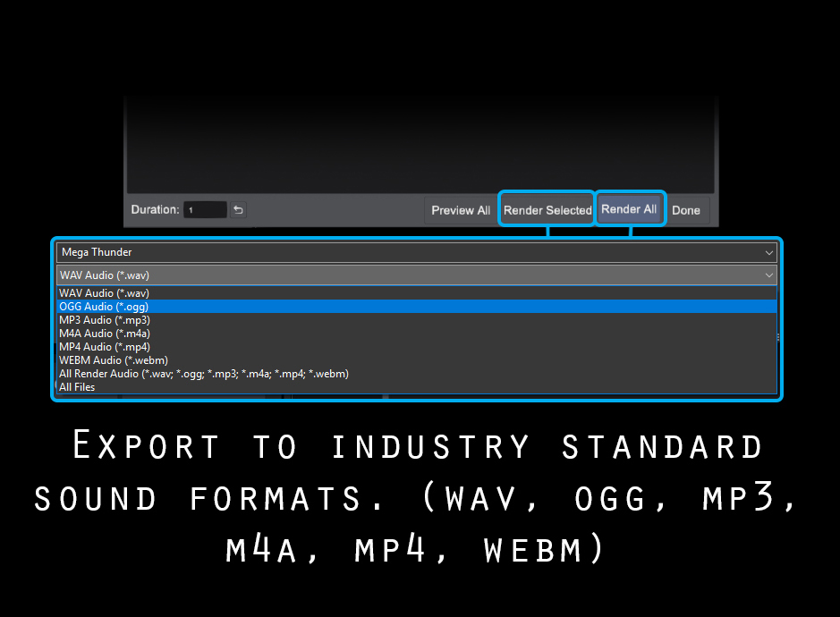Click the Mega Thunder dropdown chevron
840x617 pixels.
[769, 252]
